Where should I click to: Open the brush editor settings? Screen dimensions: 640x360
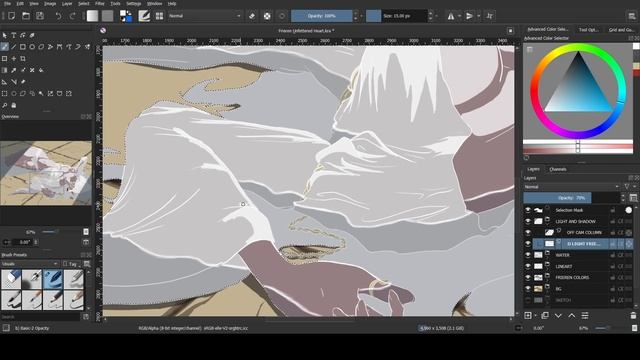(144, 16)
